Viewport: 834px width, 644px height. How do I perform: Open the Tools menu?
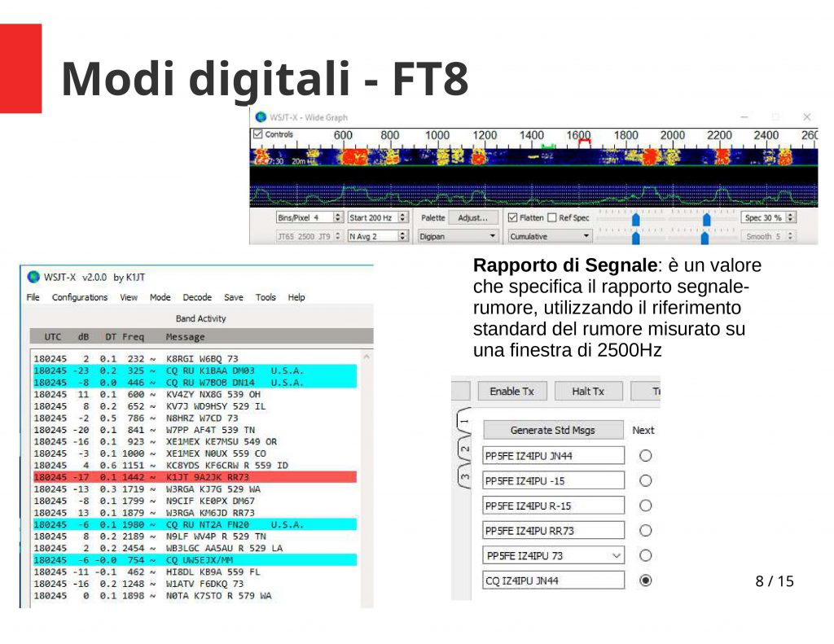[x=266, y=297]
